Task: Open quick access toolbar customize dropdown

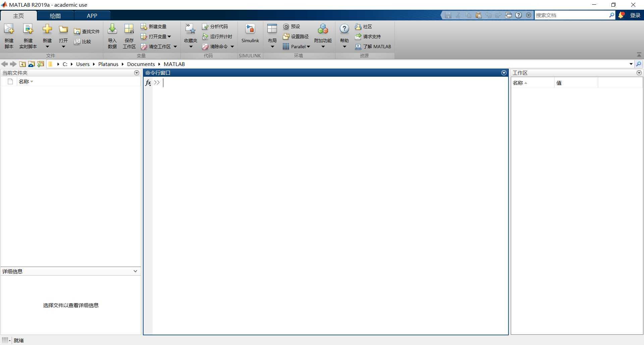Action: pos(529,15)
